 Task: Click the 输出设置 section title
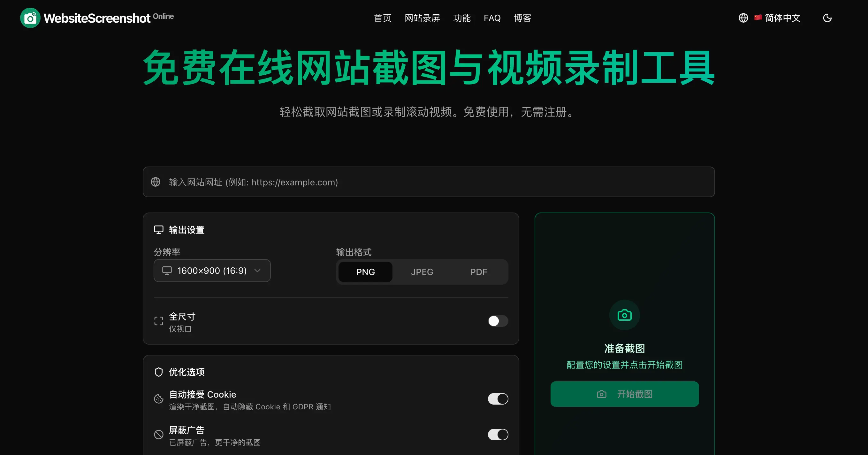(187, 230)
